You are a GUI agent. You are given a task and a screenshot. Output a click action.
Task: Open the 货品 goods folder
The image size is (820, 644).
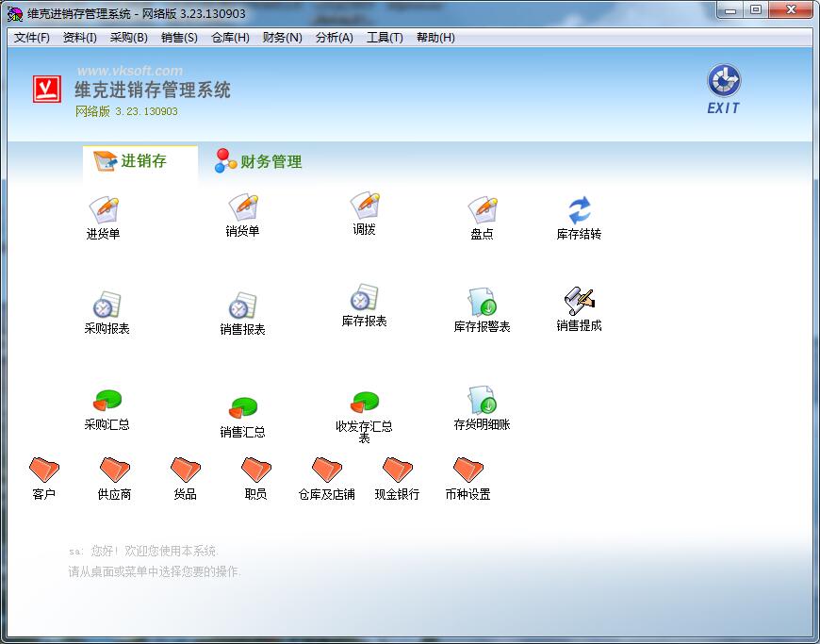click(185, 479)
